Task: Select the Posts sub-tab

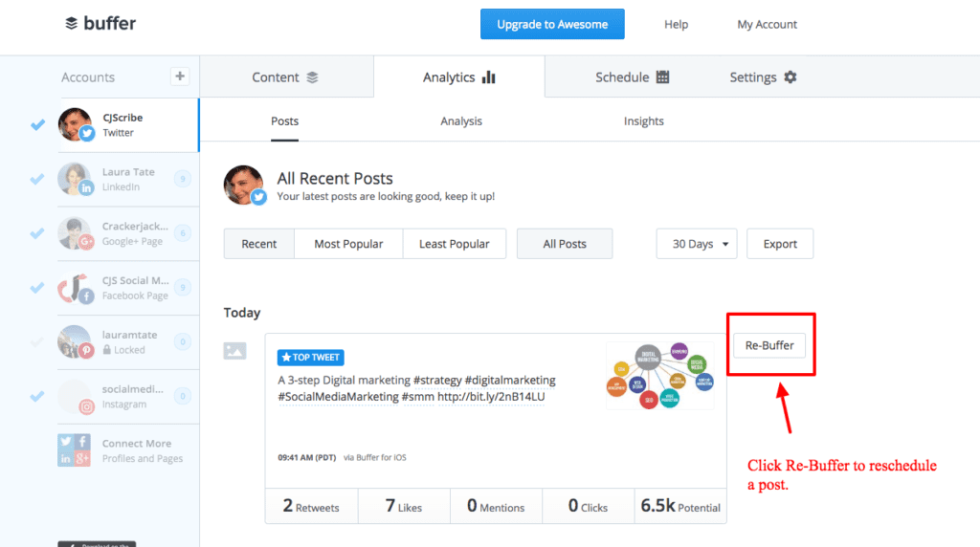Action: [x=284, y=121]
